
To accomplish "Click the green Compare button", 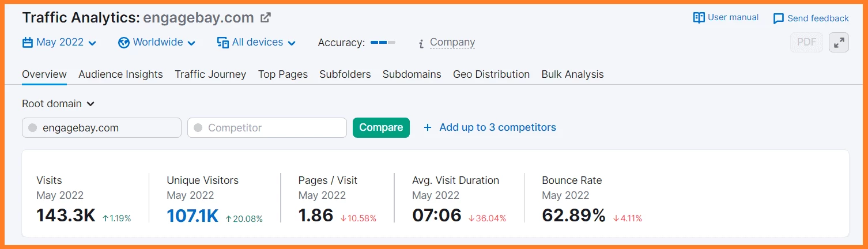I will coord(381,127).
